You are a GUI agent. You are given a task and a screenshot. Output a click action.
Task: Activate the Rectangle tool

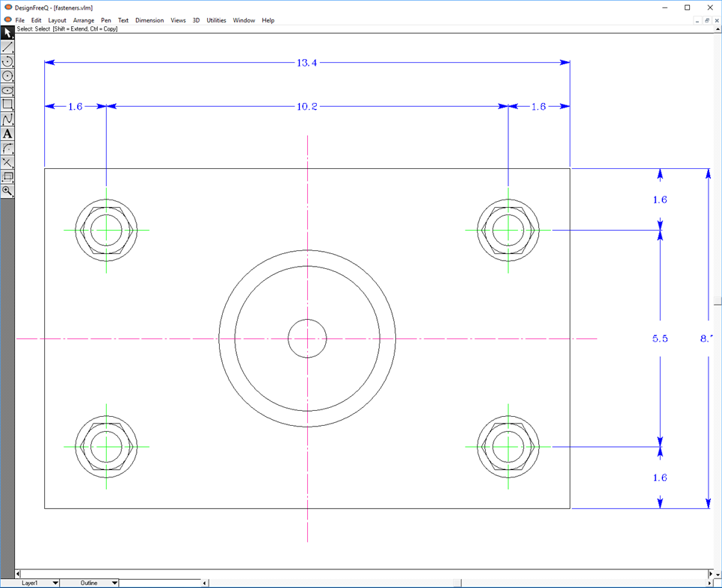(8, 105)
